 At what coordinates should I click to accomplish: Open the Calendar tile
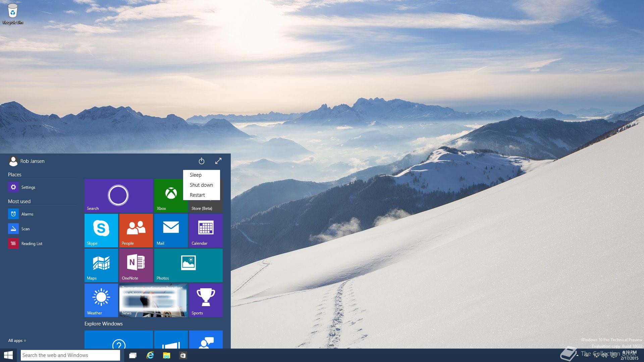[x=206, y=231]
